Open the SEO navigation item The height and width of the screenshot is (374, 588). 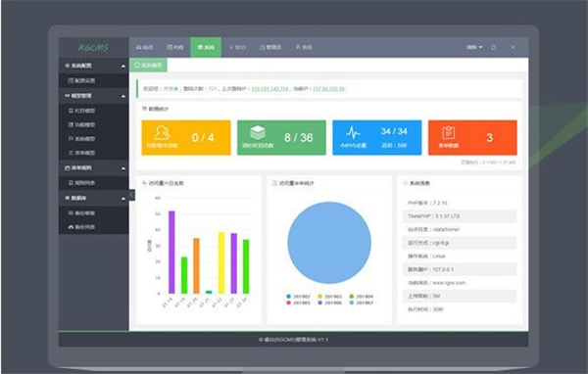[237, 47]
